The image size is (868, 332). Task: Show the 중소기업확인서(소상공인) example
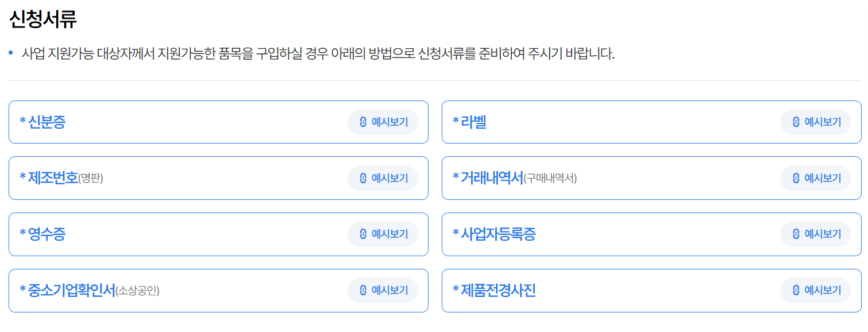pos(383,290)
